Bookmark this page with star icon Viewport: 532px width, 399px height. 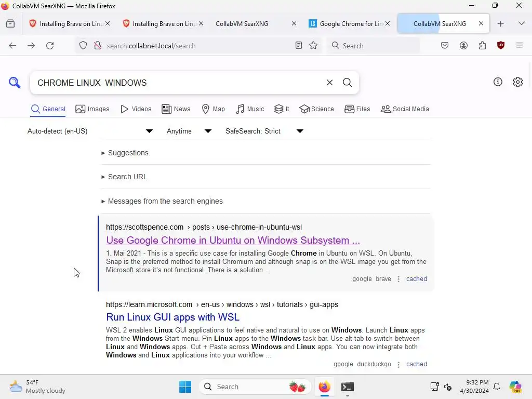click(x=313, y=46)
